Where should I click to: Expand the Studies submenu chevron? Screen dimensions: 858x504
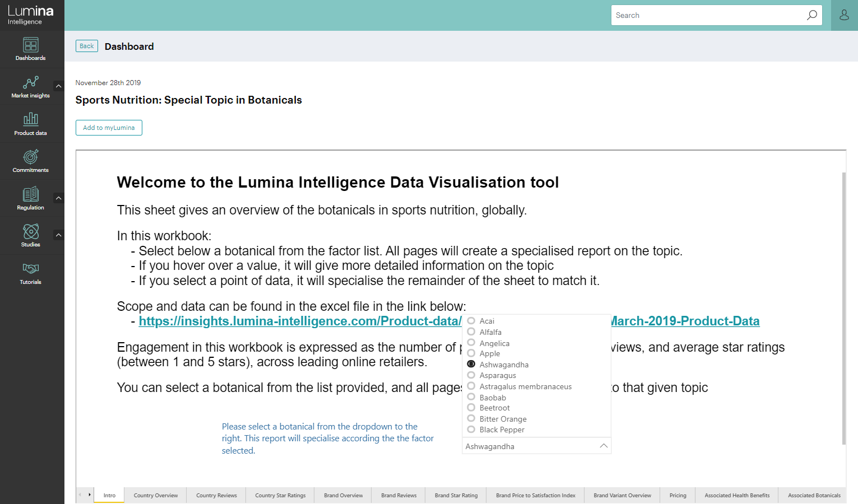(x=58, y=235)
